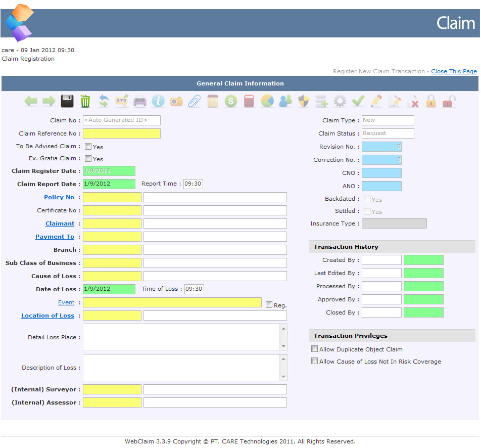
Task: Check Allow Cause of Loss Not In Risk Coverage
Action: [315, 361]
